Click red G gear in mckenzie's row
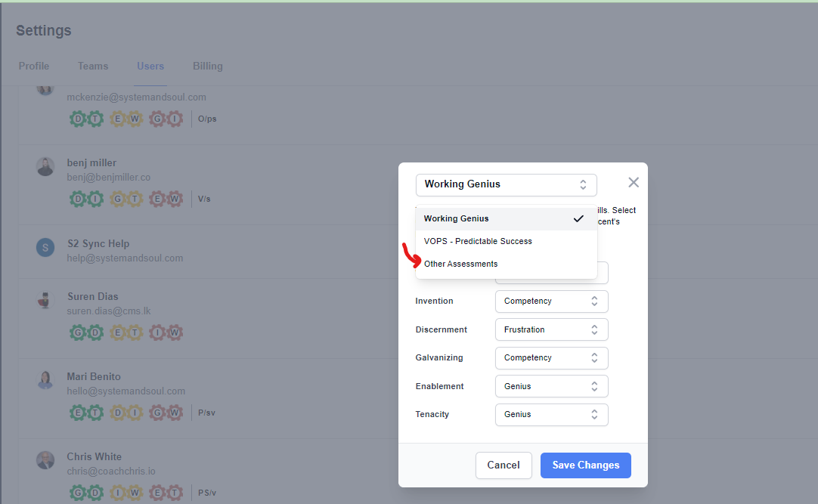818x504 pixels. tap(157, 119)
